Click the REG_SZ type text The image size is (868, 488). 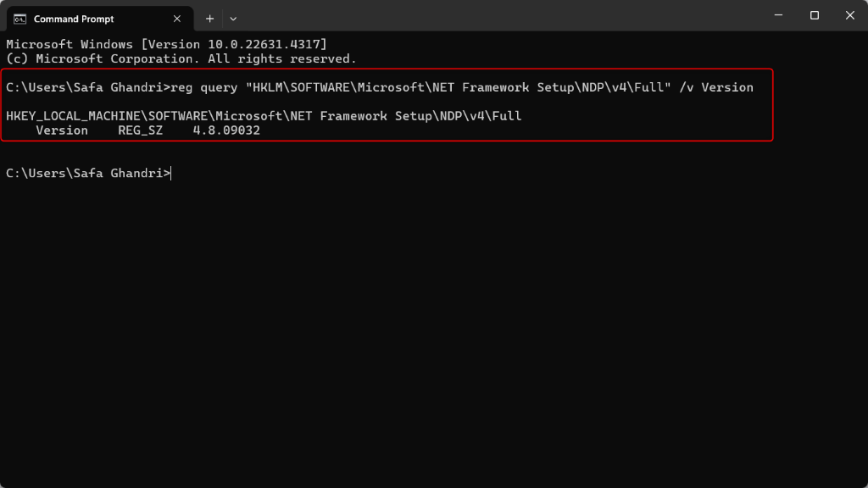pyautogui.click(x=141, y=130)
